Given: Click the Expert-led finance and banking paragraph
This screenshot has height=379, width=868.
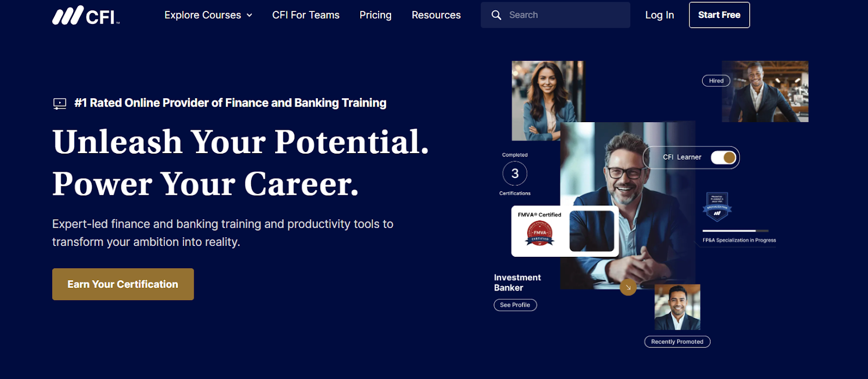Looking at the screenshot, I should point(223,233).
